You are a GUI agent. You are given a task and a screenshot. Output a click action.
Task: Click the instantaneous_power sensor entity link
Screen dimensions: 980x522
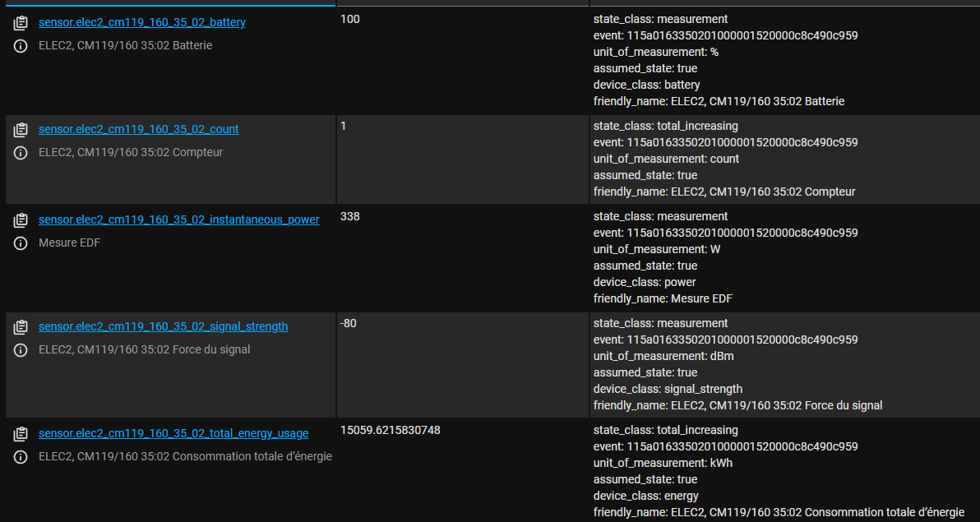[x=178, y=219]
